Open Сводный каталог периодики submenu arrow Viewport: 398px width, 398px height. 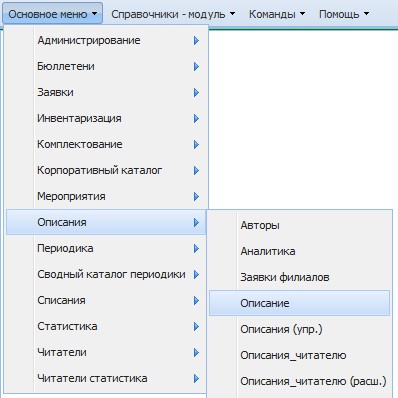pyautogui.click(x=196, y=275)
